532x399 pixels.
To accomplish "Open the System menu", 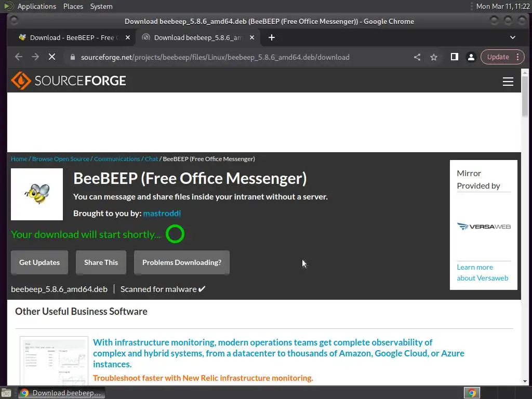I will click(x=101, y=6).
